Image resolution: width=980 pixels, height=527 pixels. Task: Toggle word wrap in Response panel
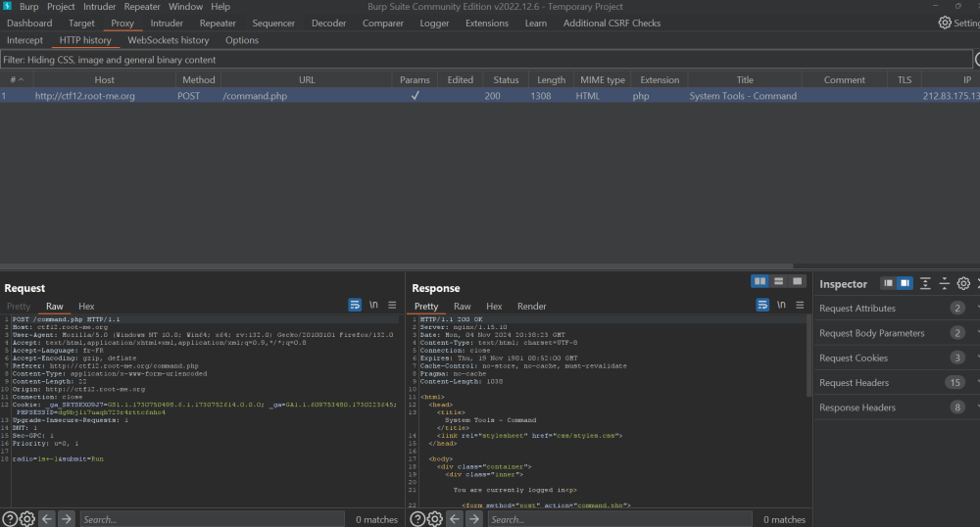[762, 305]
